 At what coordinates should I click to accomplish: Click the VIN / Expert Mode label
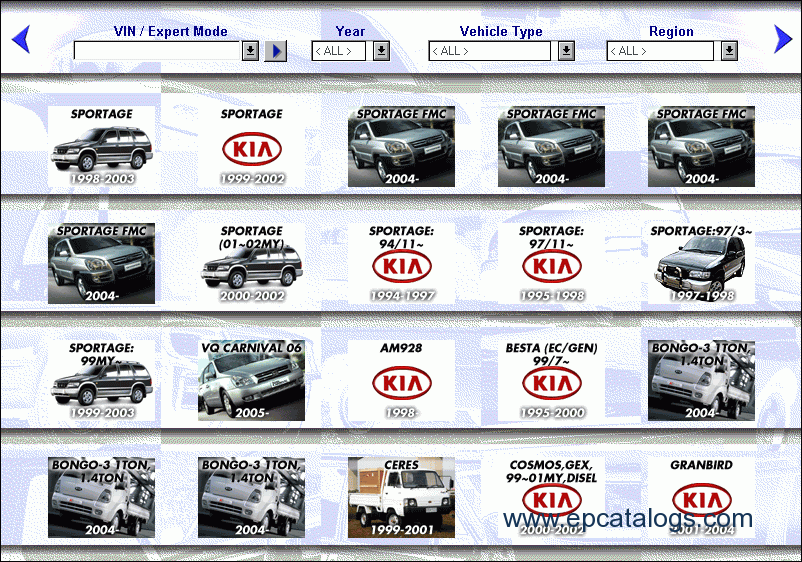170,31
